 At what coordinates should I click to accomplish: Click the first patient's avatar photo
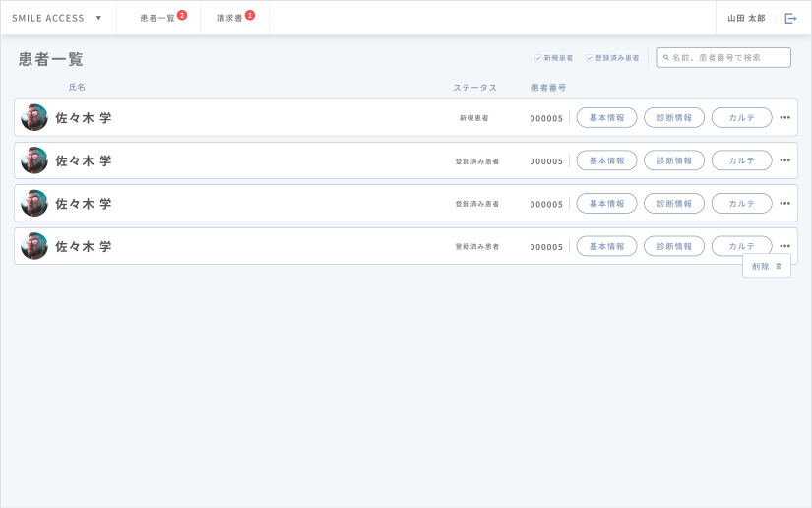(x=34, y=118)
